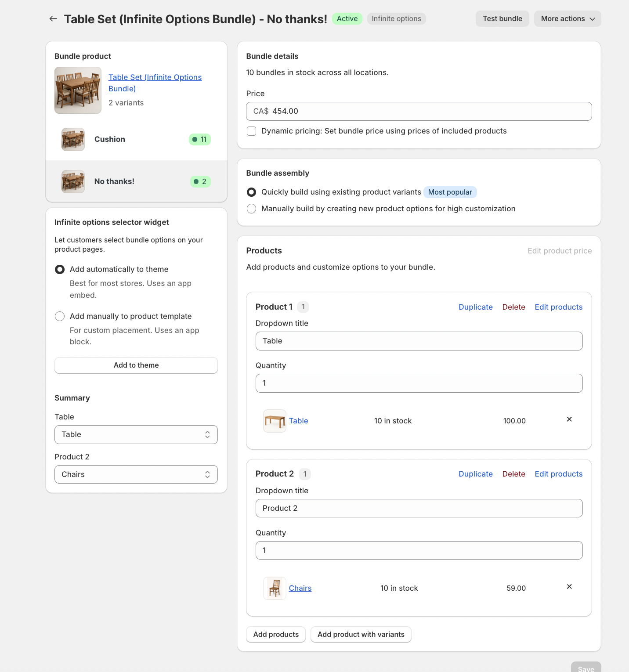The image size is (629, 672).
Task: Select Manually build by creating new product options
Action: (252, 209)
